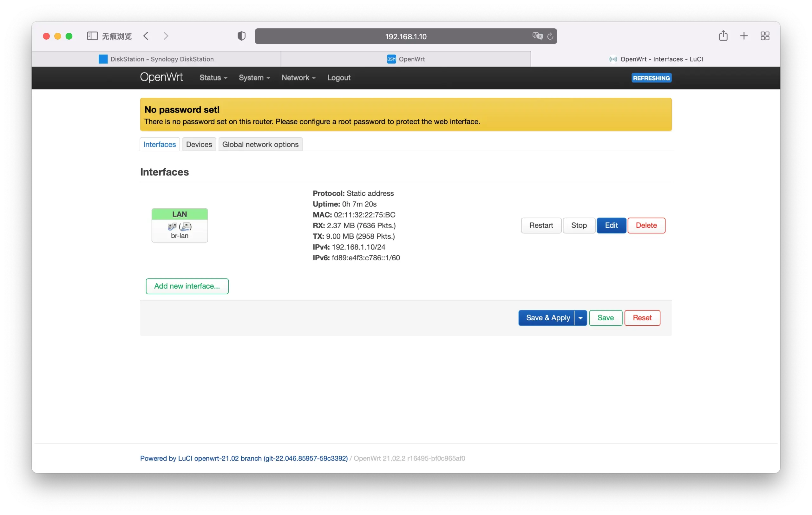Switch to the OpenWrt browser tab
This screenshot has height=515, width=812.
pyautogui.click(x=406, y=59)
